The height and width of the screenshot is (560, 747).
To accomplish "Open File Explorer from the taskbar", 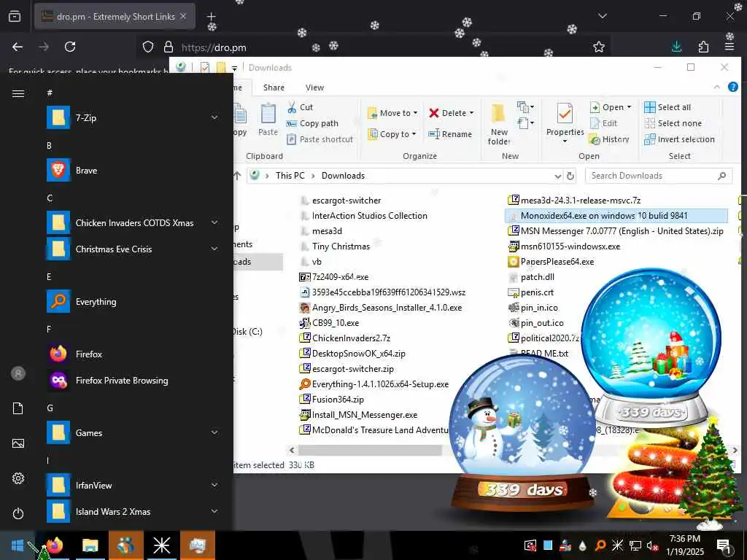I will (90, 545).
